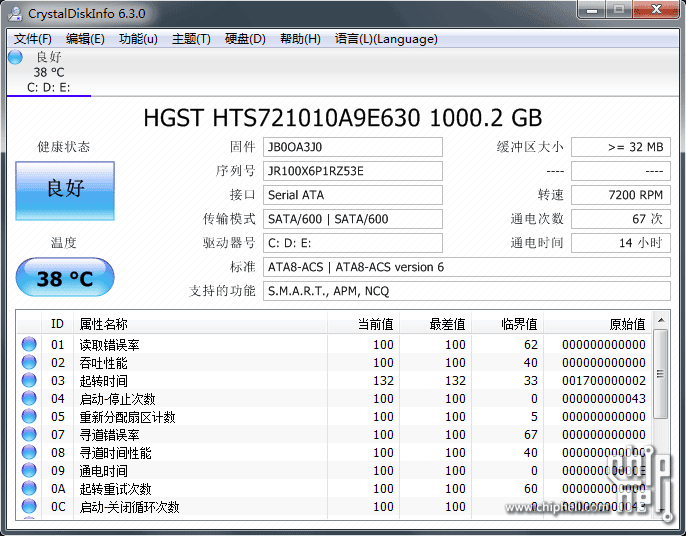Click the 属性名称 column header

[200, 324]
